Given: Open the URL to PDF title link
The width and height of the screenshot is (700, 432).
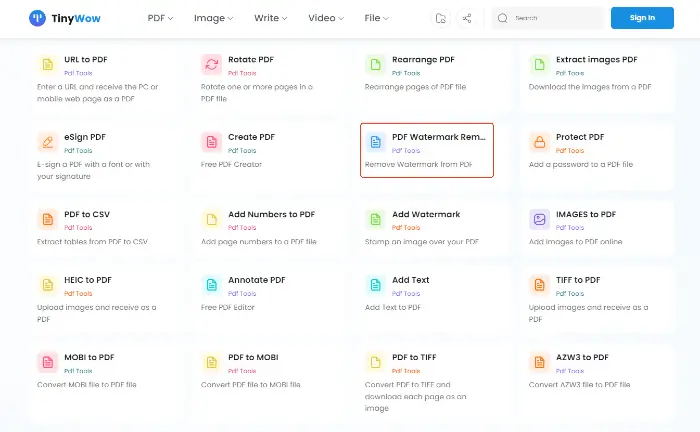Looking at the screenshot, I should pos(86,59).
